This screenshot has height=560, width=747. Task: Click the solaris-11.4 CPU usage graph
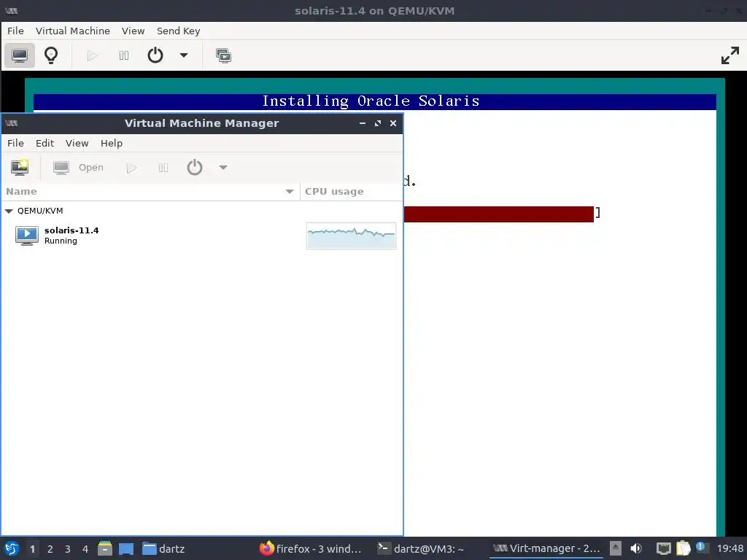click(351, 236)
